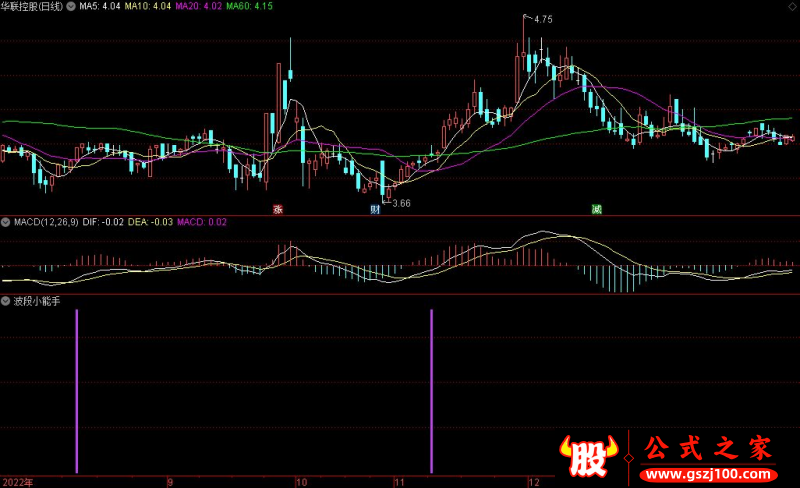Click the blue 财 event marker
The width and height of the screenshot is (800, 488).
tap(375, 209)
